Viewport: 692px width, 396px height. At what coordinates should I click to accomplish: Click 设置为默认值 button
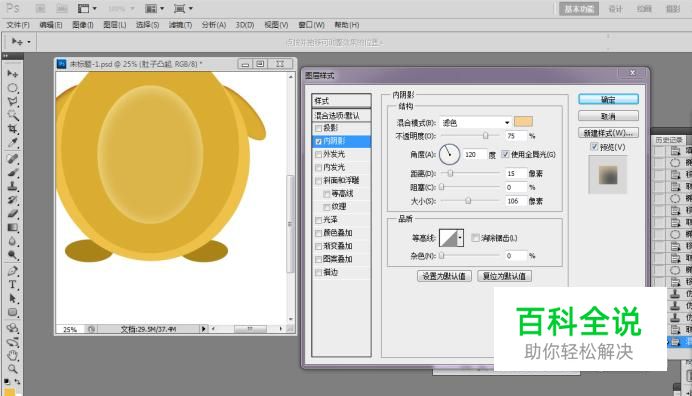444,276
